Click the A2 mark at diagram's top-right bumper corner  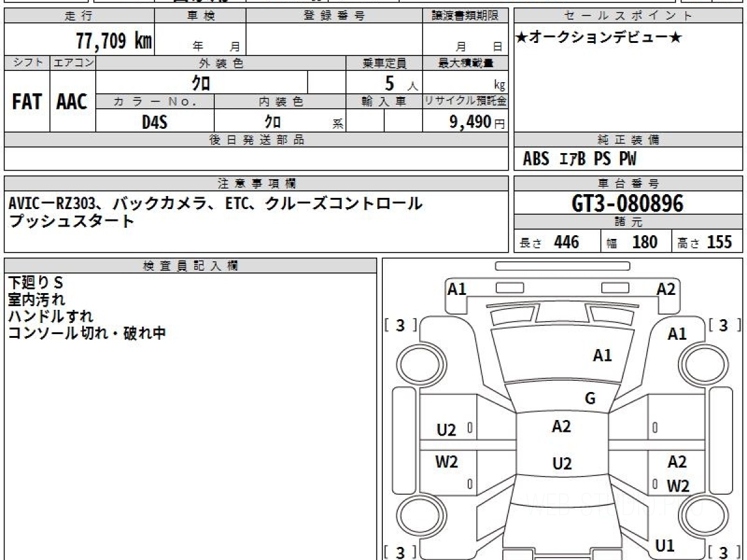coord(665,289)
